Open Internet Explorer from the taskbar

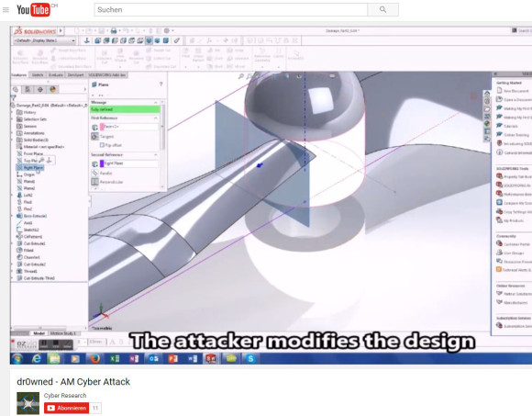click(x=37, y=359)
